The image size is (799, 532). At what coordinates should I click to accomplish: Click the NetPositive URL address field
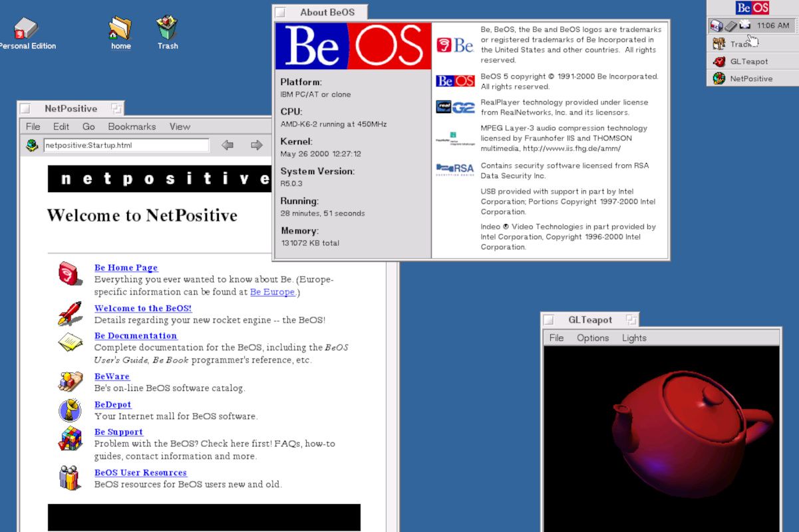[x=126, y=145]
